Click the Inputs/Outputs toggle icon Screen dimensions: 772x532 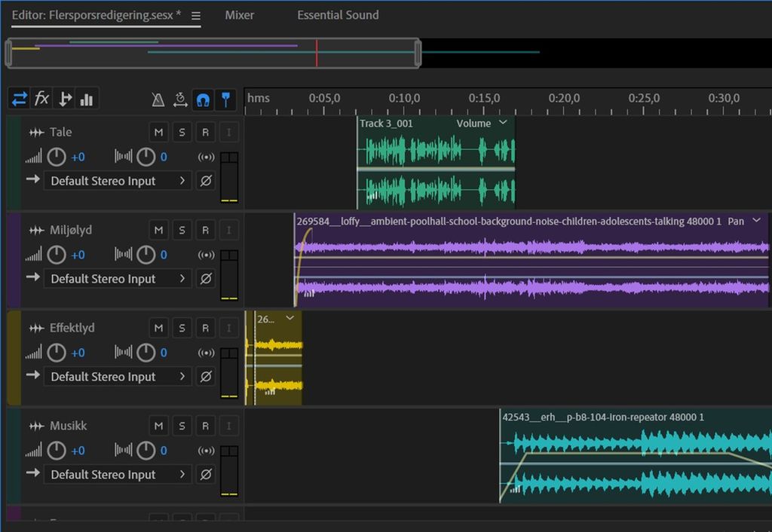[x=20, y=99]
